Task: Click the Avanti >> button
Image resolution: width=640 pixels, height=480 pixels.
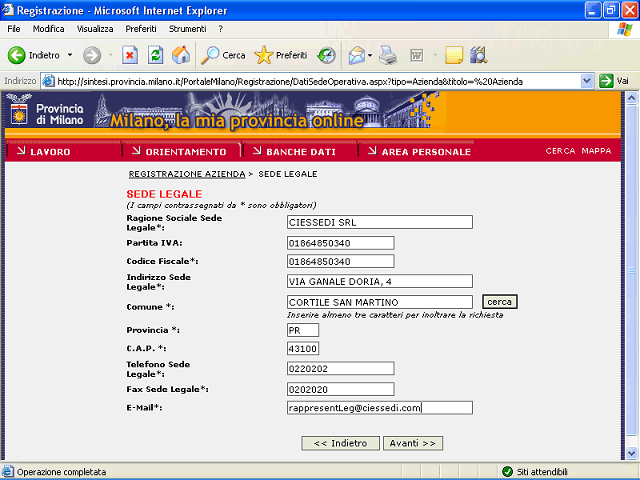Action: pyautogui.click(x=413, y=443)
